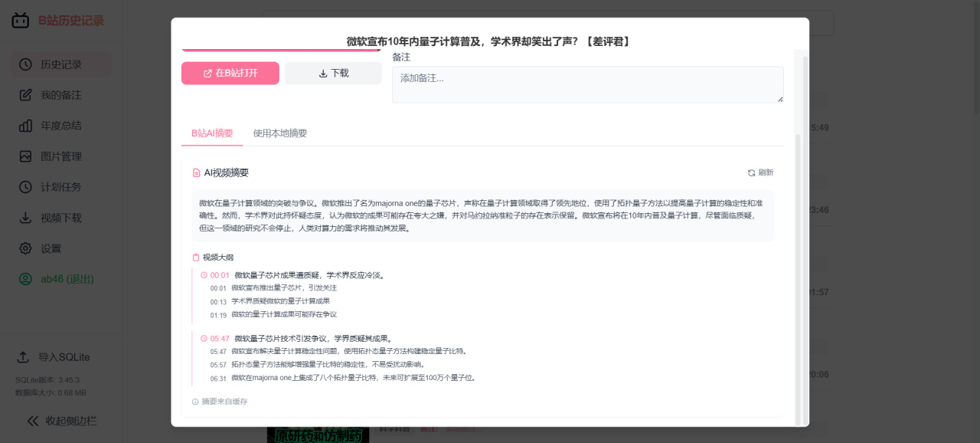This screenshot has height=443, width=980.
Task: Click the 视频大纲 clipboard icon
Action: tap(196, 258)
